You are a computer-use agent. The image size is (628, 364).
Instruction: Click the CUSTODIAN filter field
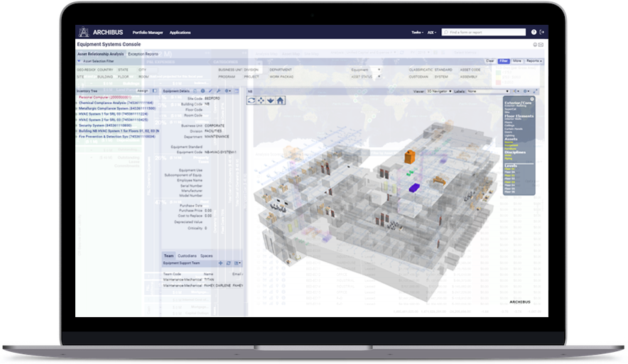(418, 77)
